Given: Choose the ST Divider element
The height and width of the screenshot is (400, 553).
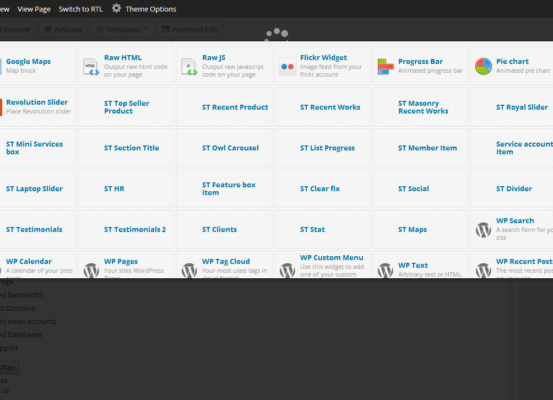Looking at the screenshot, I should [x=512, y=188].
